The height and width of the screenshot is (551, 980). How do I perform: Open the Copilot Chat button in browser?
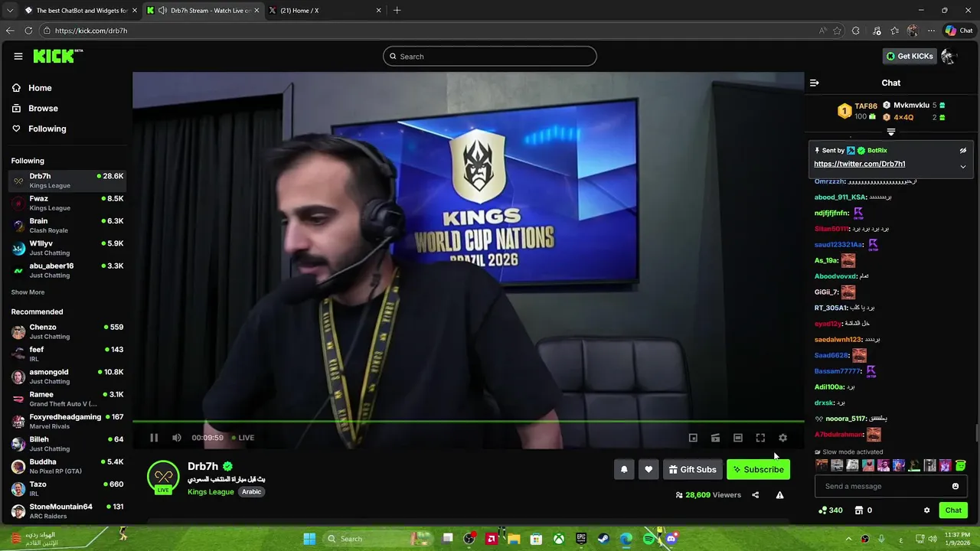pos(959,31)
